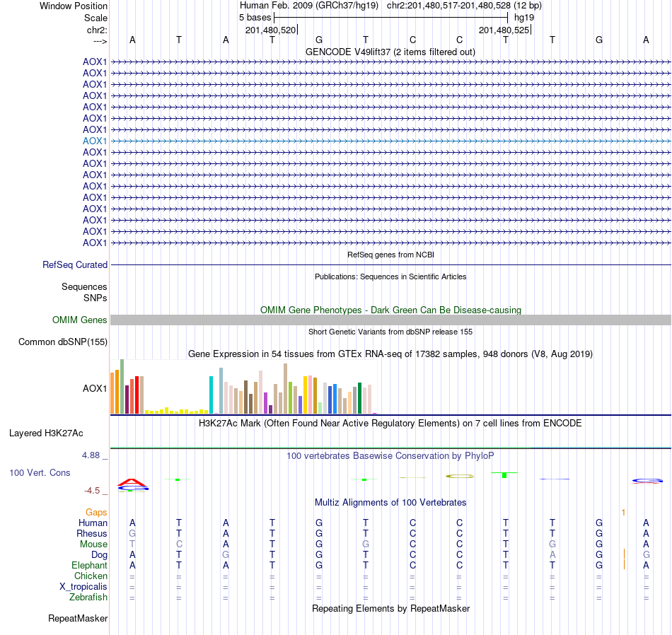Screen dimensions: 672x635
Task: Click the Sequences track label
Action: coord(84,286)
